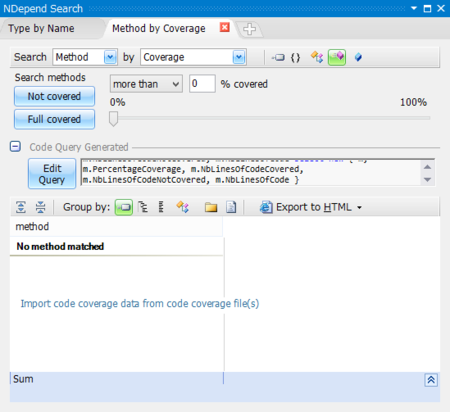The image size is (450, 412).
Task: Click the Sum row label
Action: click(x=23, y=379)
